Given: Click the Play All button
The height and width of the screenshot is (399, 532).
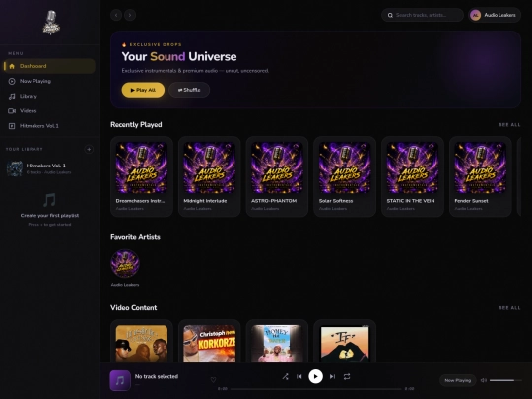Looking at the screenshot, I should [x=143, y=90].
